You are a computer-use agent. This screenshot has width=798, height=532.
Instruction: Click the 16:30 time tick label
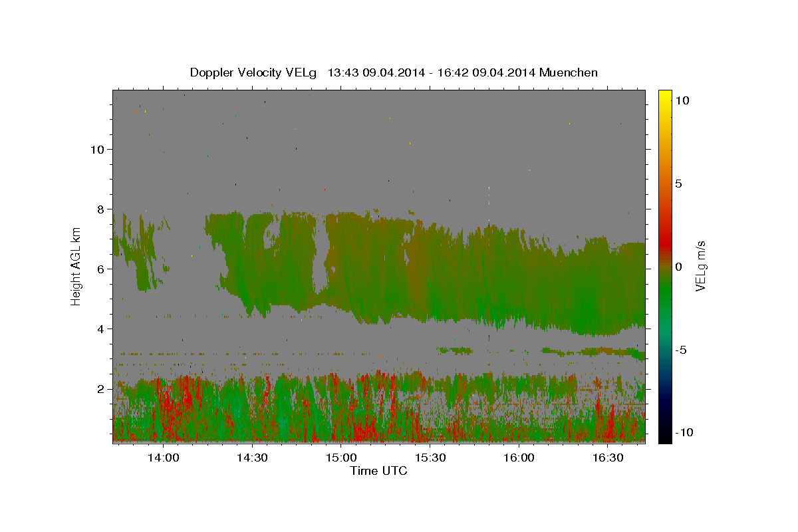(608, 458)
